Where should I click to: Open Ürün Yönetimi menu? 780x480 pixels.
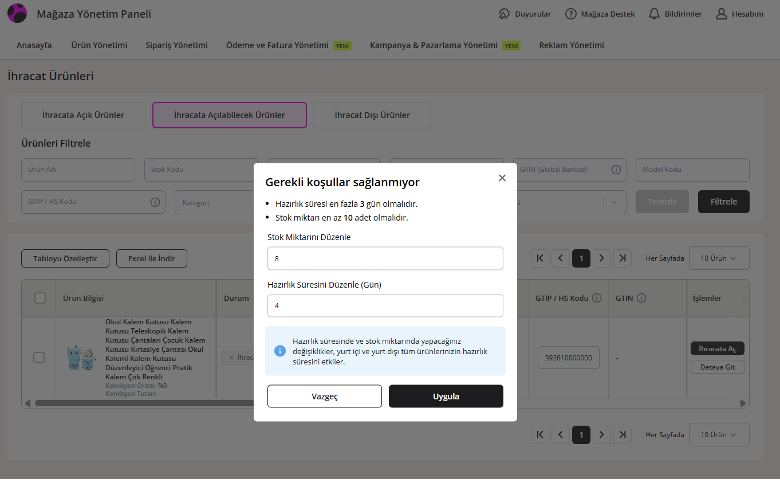[99, 45]
